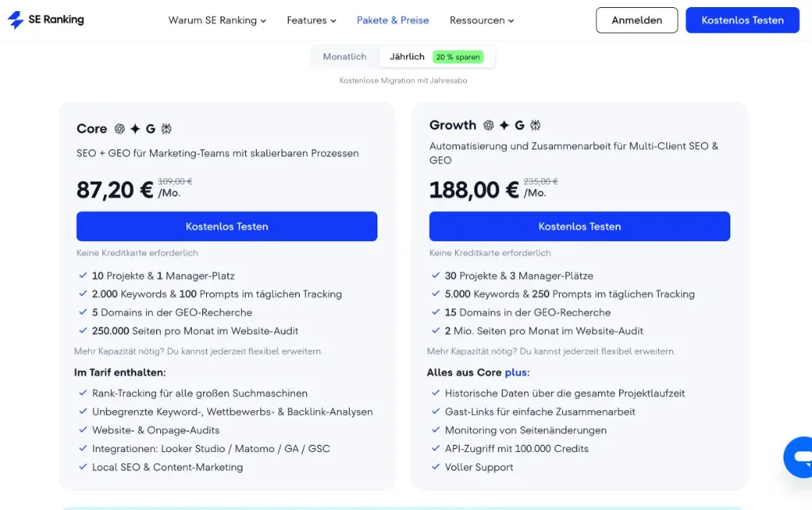Image resolution: width=812 pixels, height=510 pixels.
Task: Click the Gemini sparkle icon in Growth plan
Action: pos(504,125)
